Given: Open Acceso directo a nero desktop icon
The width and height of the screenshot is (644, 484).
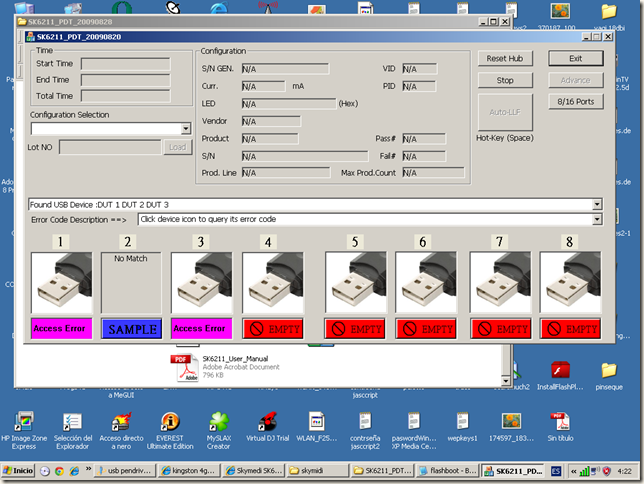Looking at the screenshot, I should pos(122,430).
